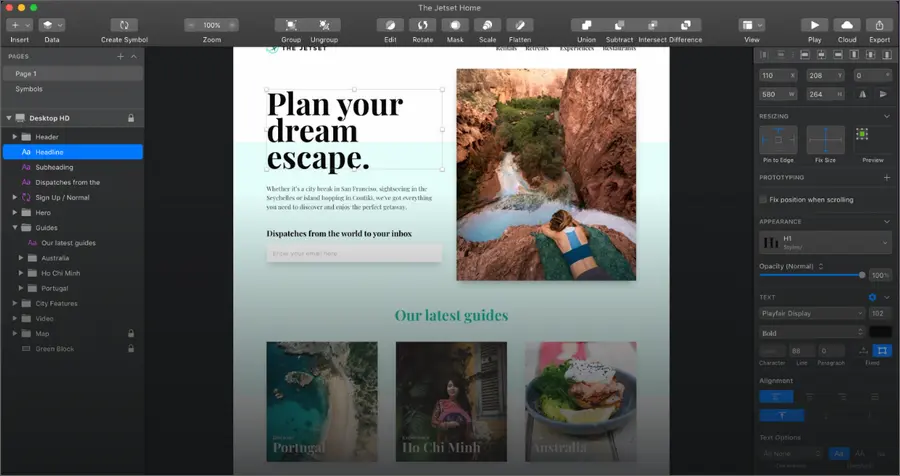900x476 pixels.
Task: Click the Ungroup toolbar icon
Action: pyautogui.click(x=324, y=25)
